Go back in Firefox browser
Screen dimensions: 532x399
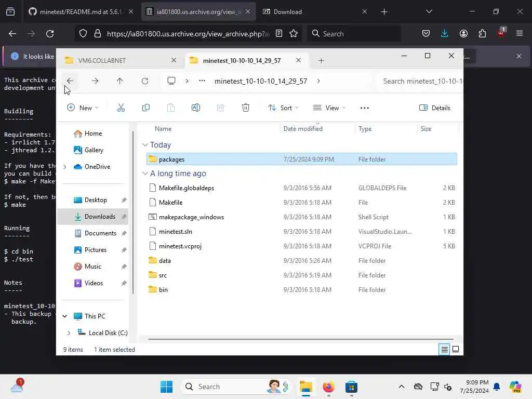[x=12, y=34]
